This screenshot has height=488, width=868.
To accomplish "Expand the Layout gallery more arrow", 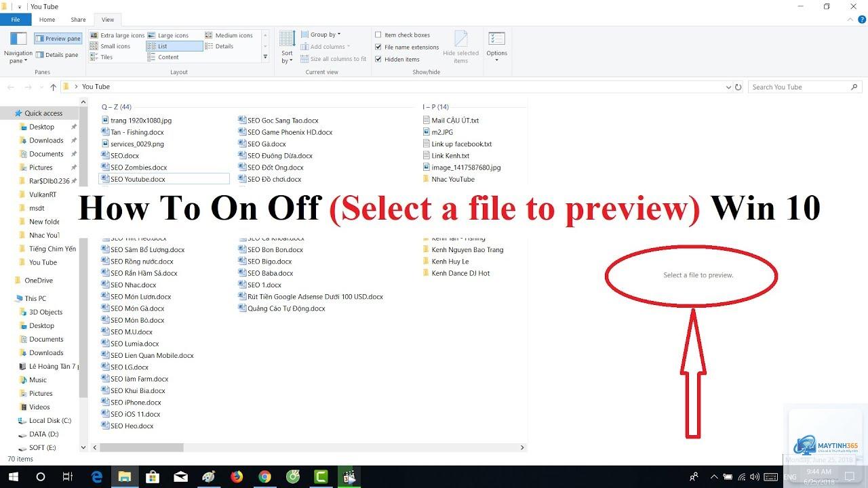I will coord(265,58).
